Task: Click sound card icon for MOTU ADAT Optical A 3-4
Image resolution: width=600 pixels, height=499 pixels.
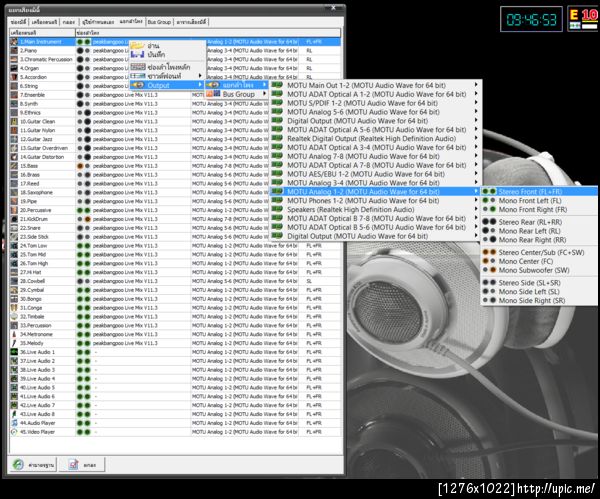Action: coord(277,147)
